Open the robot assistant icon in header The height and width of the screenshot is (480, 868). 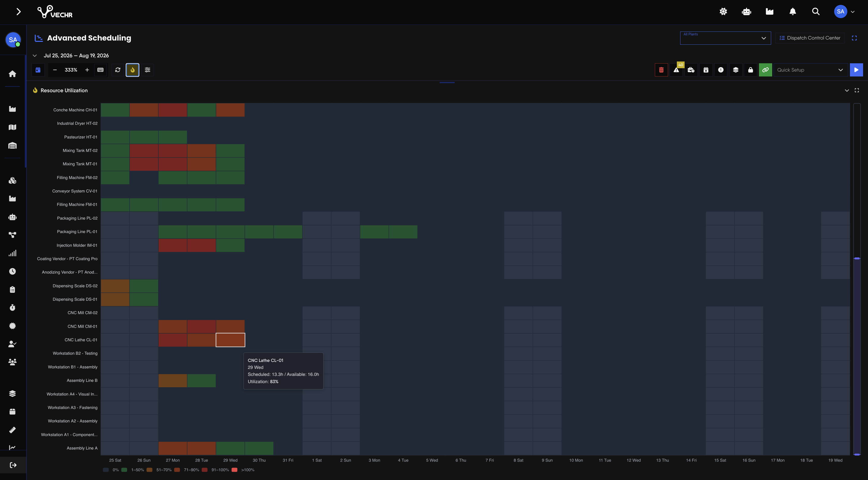[x=746, y=12]
